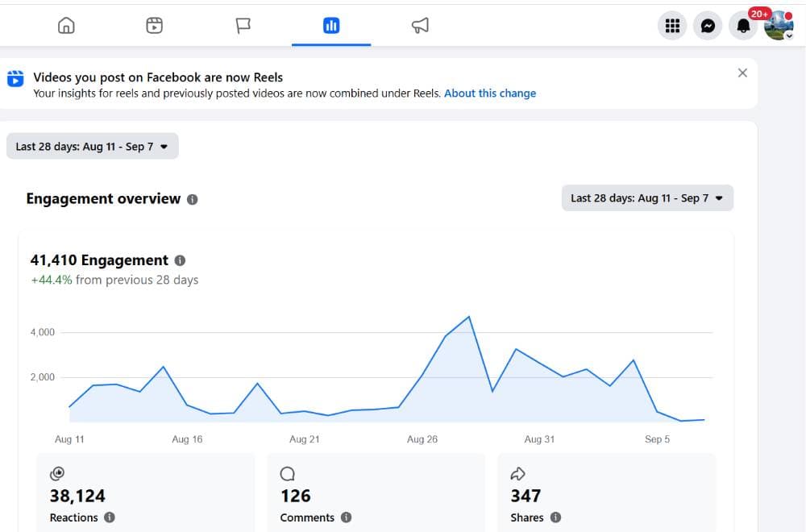Click the 2,000 y-axis label
This screenshot has height=532, width=806.
tap(42, 376)
